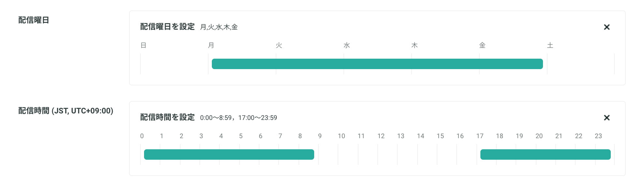Select the 10 o'clock hour slot

348,154
